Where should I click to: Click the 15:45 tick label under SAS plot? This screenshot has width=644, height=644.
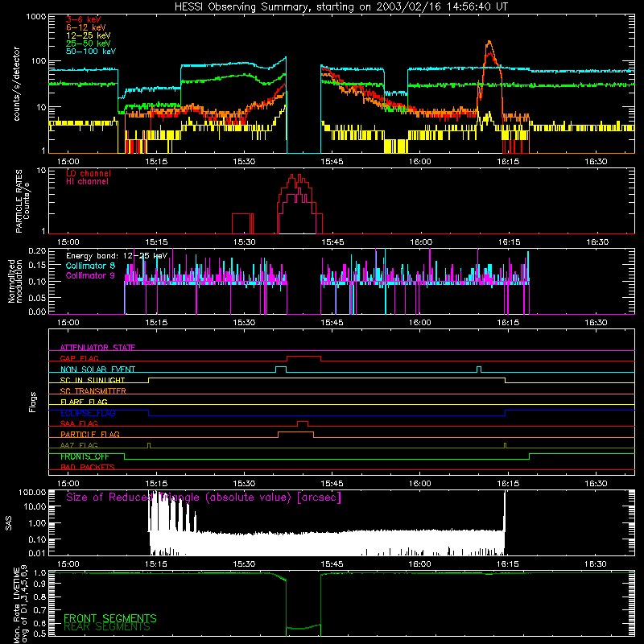tap(332, 564)
